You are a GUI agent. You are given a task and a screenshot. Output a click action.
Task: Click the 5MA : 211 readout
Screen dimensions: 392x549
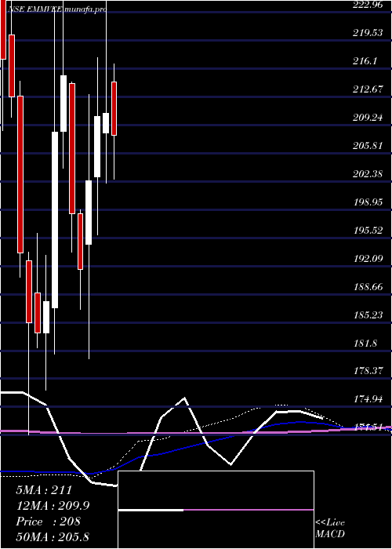[x=44, y=490]
